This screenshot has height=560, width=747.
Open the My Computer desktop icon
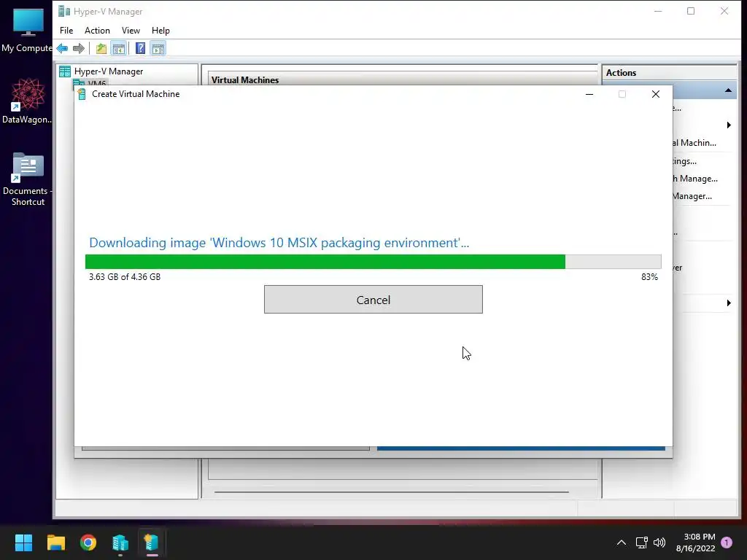[28, 31]
